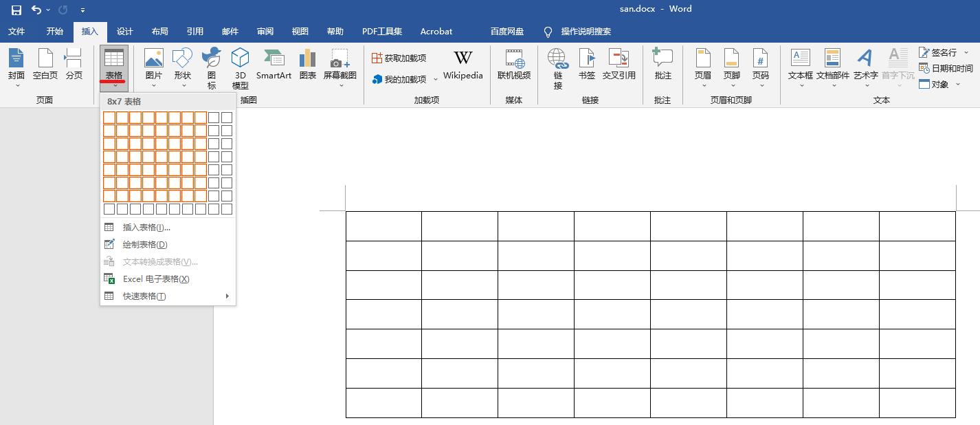Switch to the Home (开始) tab
The height and width of the screenshot is (425, 980).
55,32
